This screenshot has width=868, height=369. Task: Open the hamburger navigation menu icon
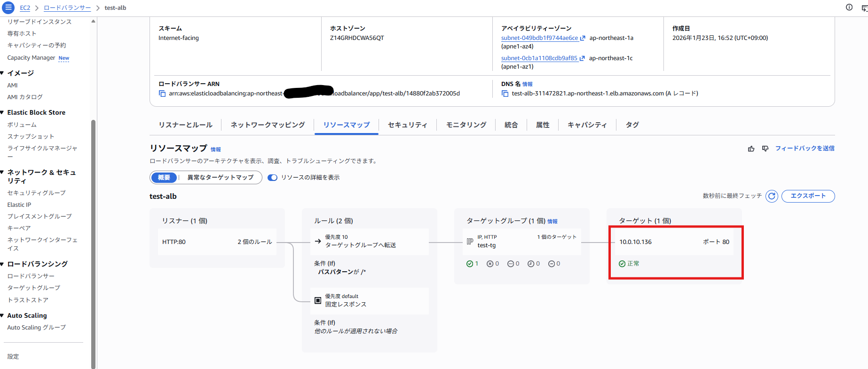pyautogui.click(x=8, y=8)
